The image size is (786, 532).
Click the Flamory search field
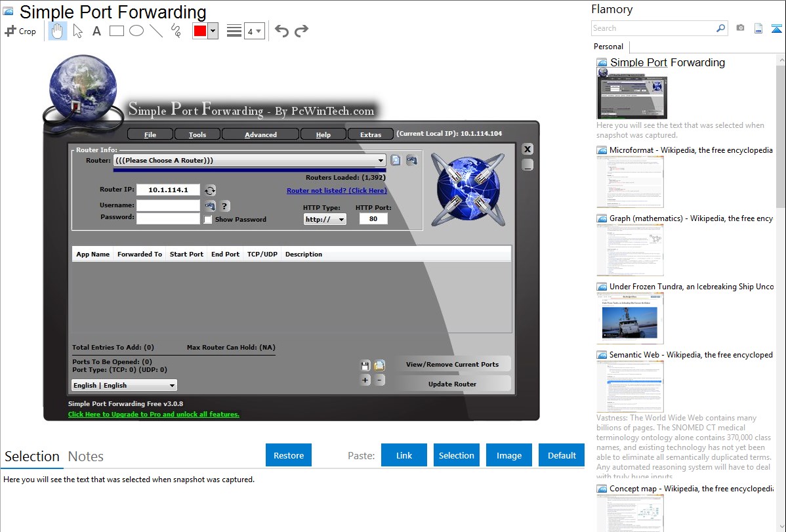pyautogui.click(x=653, y=28)
